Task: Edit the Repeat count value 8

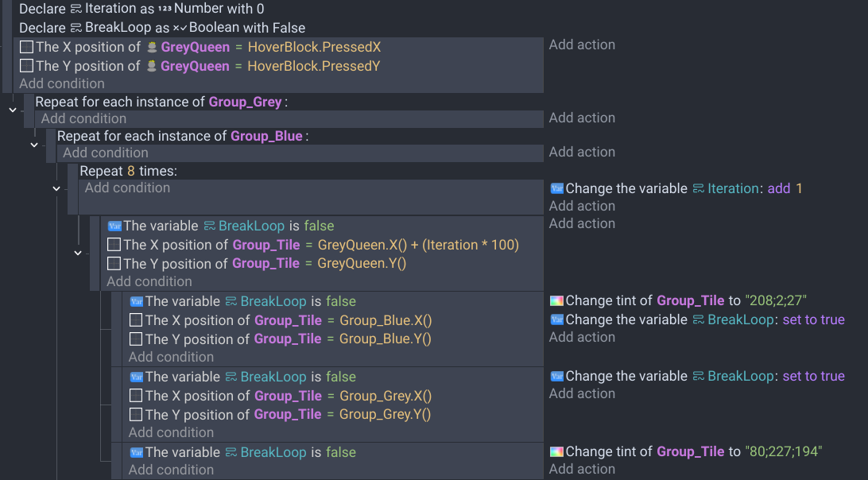Action: [131, 171]
